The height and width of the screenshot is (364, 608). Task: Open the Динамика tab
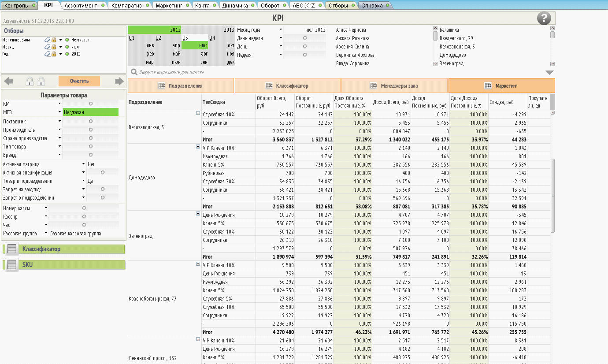coord(238,5)
